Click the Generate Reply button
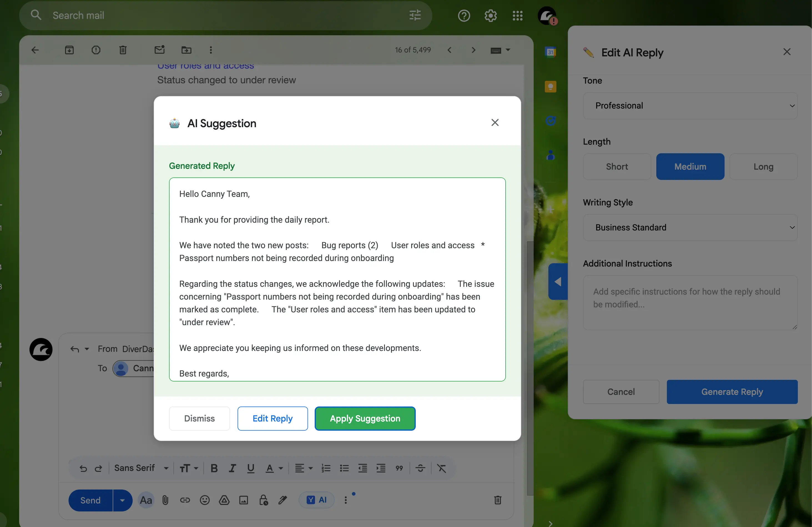This screenshot has height=527, width=812. tap(732, 392)
